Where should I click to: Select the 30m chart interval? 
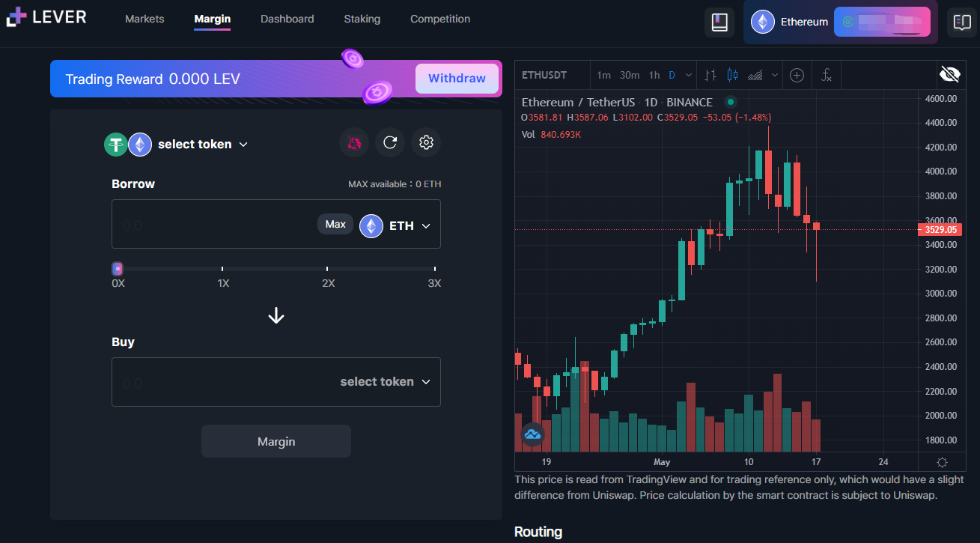(x=630, y=75)
